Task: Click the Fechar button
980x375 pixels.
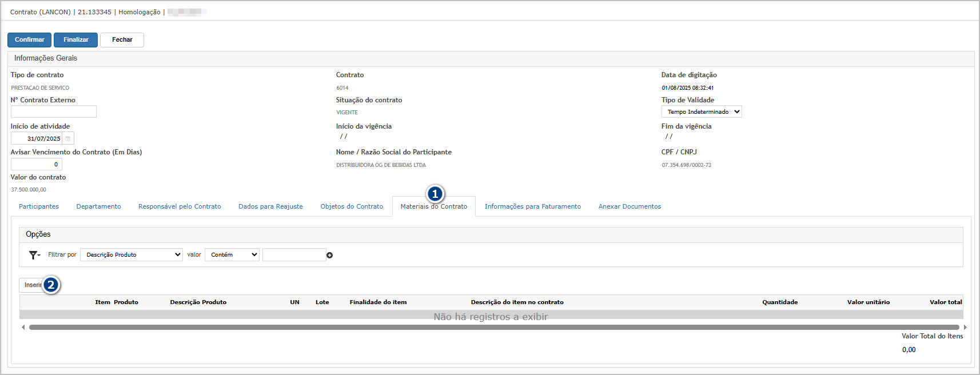Action: tap(122, 40)
